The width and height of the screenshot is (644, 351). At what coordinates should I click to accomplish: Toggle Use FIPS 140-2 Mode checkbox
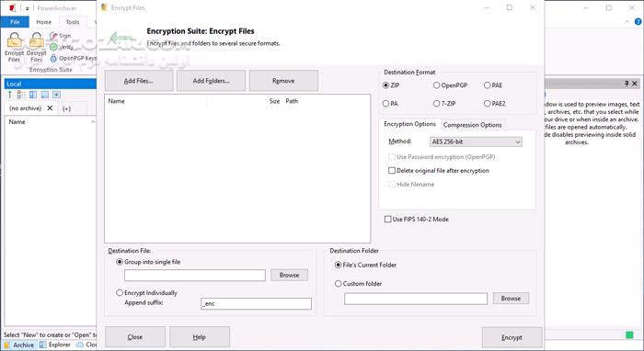pyautogui.click(x=387, y=220)
